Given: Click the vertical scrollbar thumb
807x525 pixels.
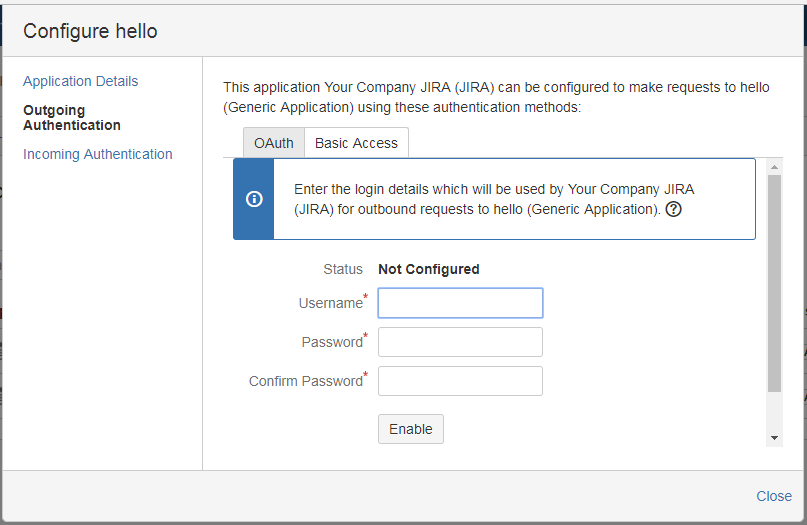Looking at the screenshot, I should tap(774, 283).
